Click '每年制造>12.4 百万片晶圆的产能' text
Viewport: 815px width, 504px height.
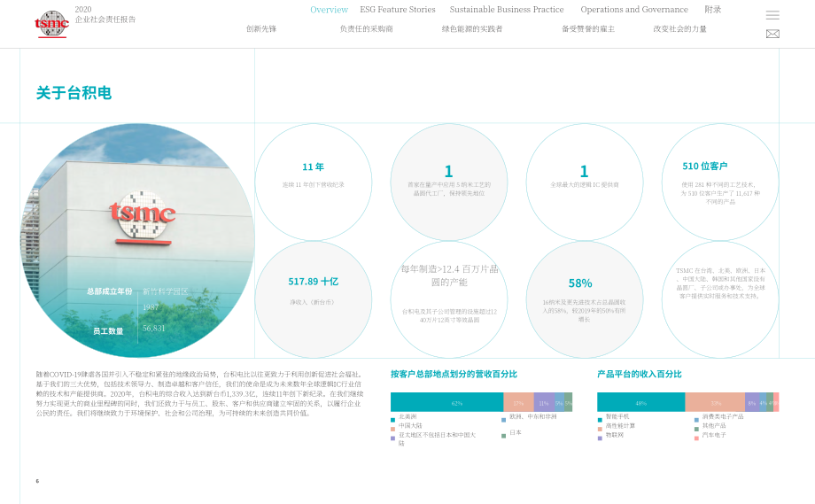449,275
